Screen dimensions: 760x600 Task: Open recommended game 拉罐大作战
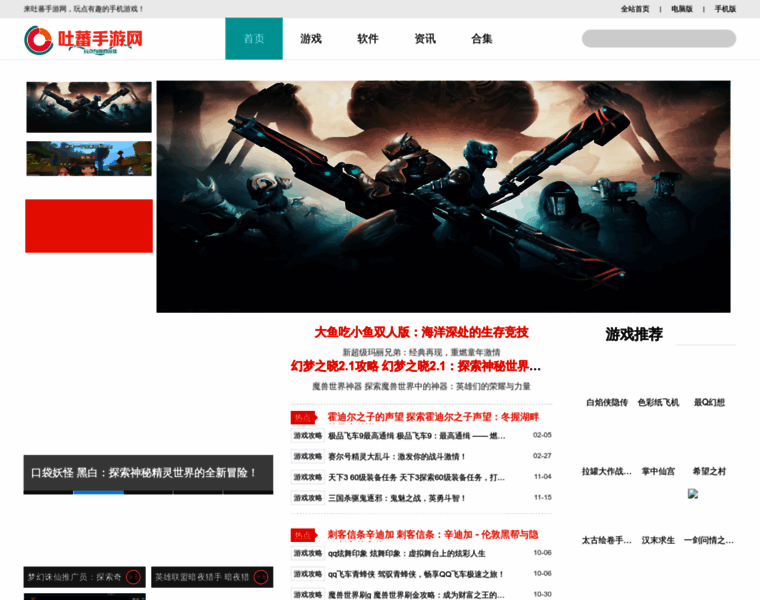(x=607, y=471)
